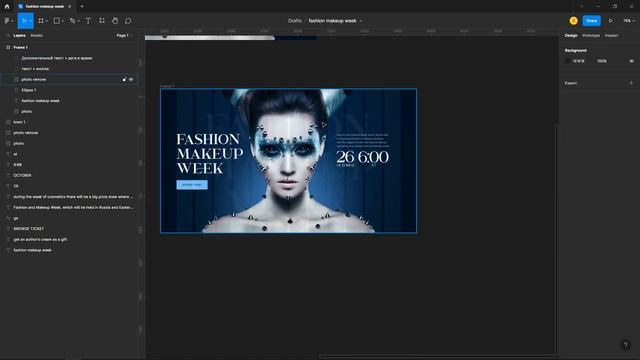This screenshot has width=640, height=360.
Task: Switch to the Inspect tab
Action: click(x=611, y=36)
